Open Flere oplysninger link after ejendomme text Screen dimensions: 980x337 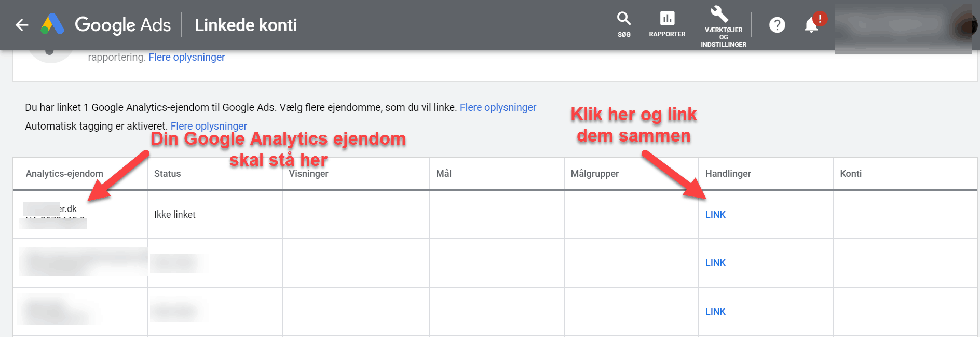[498, 107]
